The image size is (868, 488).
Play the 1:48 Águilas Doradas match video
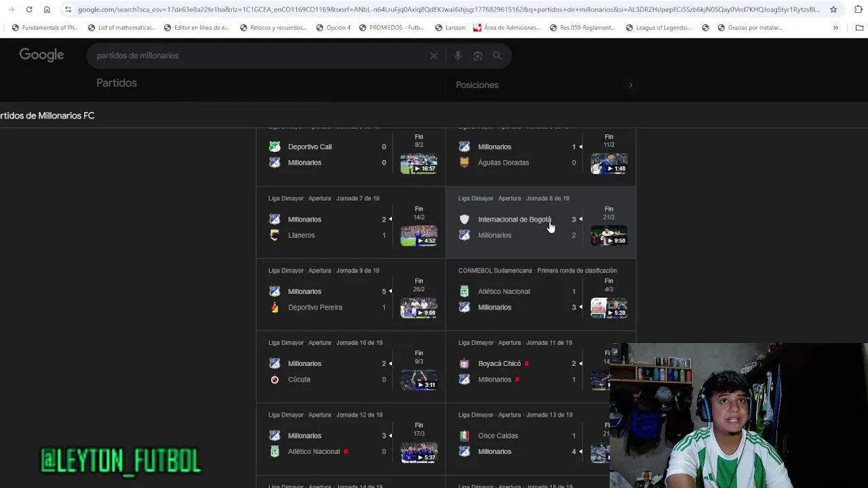(x=609, y=163)
